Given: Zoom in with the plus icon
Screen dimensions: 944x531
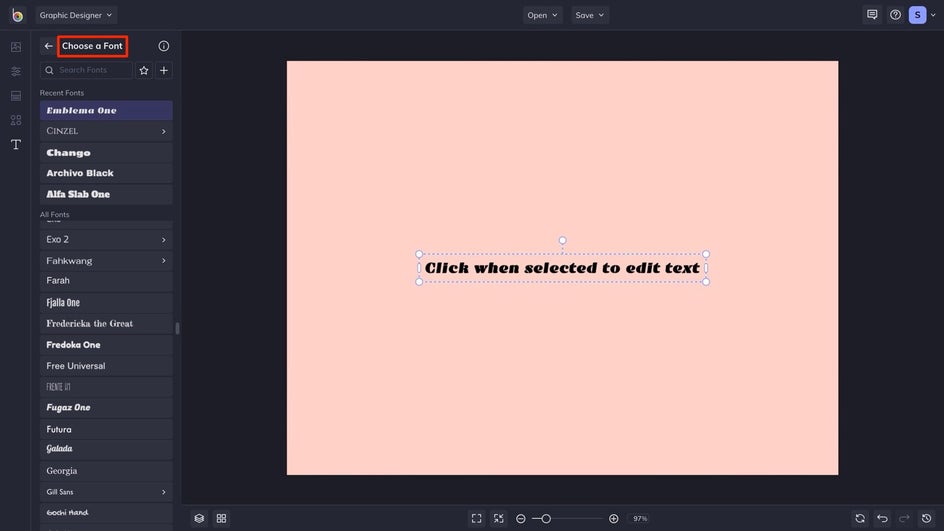Looking at the screenshot, I should click(613, 518).
